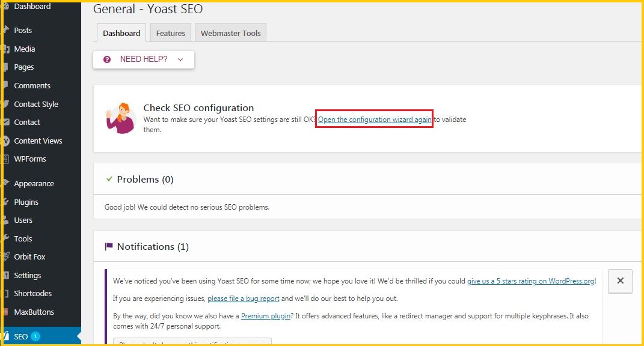Open Media in the admin sidebar
The image size is (644, 346).
(24, 49)
